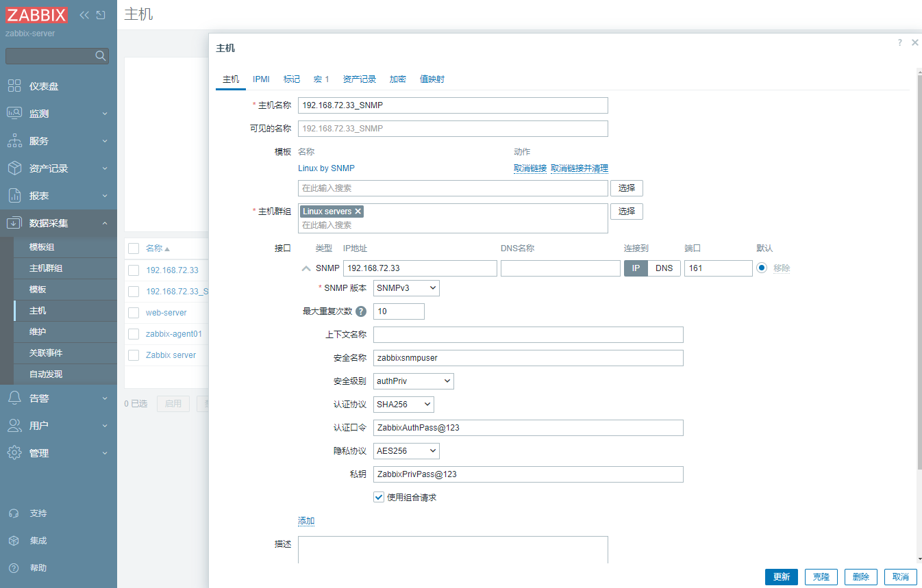Screen dimensions: 922x588
Task: Collapse the sidebar with double-chevron icon
Action: [84, 14]
